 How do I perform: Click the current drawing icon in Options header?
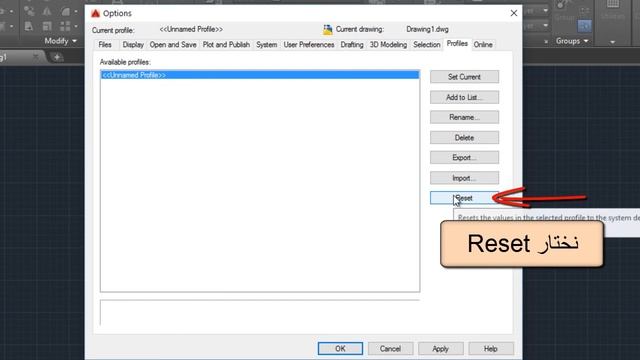(x=327, y=29)
